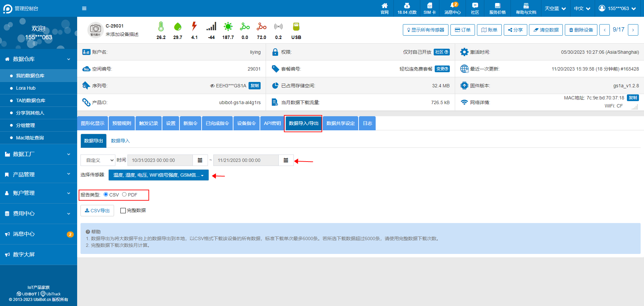
Task: Go to previous device arrow
Action: [604, 30]
